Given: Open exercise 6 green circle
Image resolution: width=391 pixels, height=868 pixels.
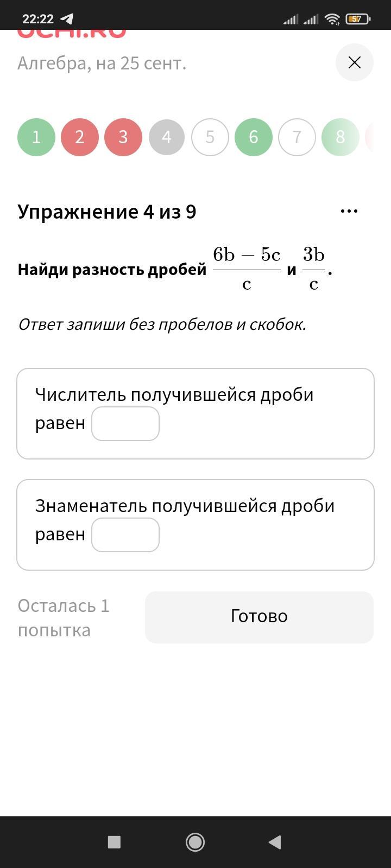Looking at the screenshot, I should point(254,137).
